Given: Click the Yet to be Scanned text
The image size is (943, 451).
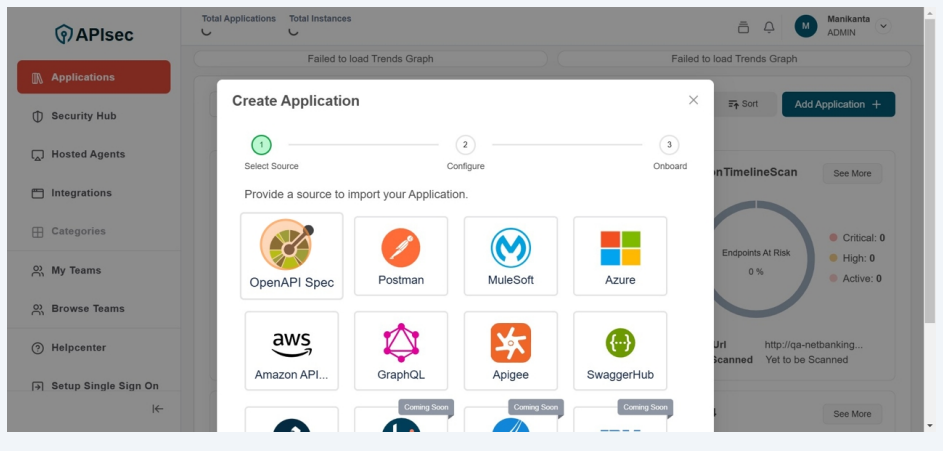Looking at the screenshot, I should pos(806,360).
